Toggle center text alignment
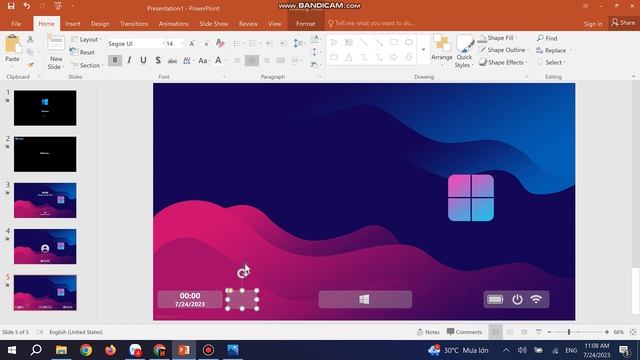Viewport: 640px width, 360px height. [x=252, y=60]
